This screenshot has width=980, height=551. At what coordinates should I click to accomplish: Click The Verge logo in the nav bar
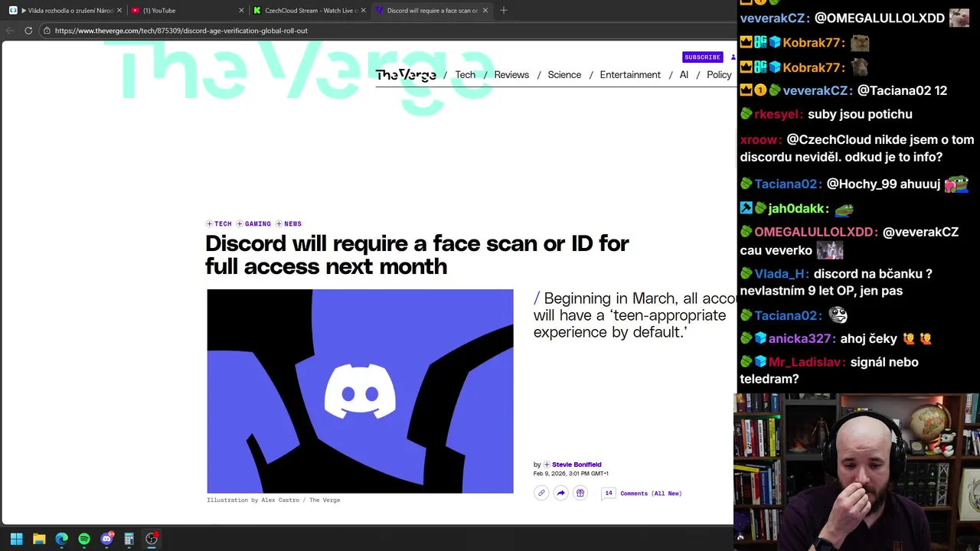(x=406, y=75)
